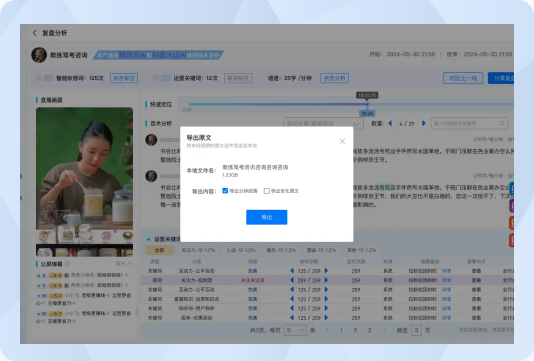The width and height of the screenshot is (534, 361).
Task: Click the pink swatch beside 智能敏感词
Action: [x=48, y=78]
